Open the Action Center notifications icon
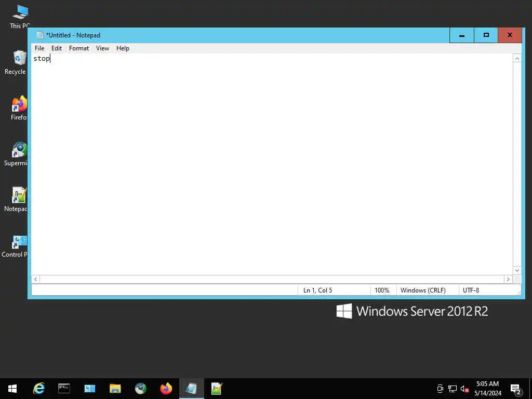 coord(516,389)
